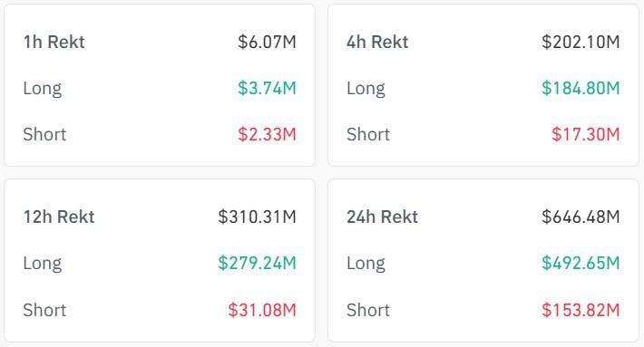Select the 12h Rekt total $310.31M
Viewport: 644px width, 347px height.
point(257,217)
